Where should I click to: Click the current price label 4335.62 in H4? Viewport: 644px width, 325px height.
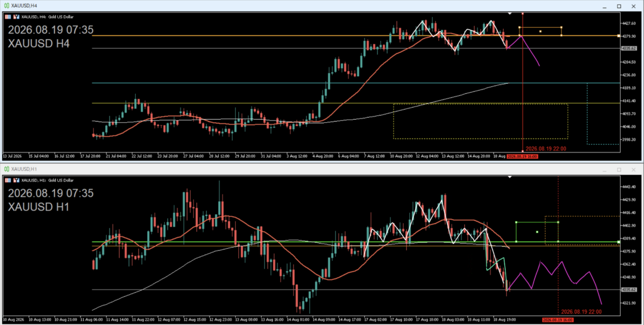pos(629,48)
